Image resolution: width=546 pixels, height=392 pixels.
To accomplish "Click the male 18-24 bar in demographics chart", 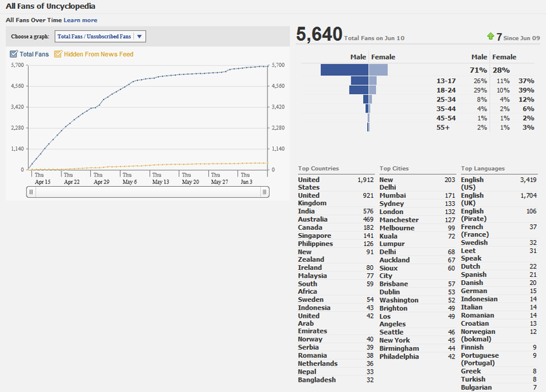I will 359,90.
